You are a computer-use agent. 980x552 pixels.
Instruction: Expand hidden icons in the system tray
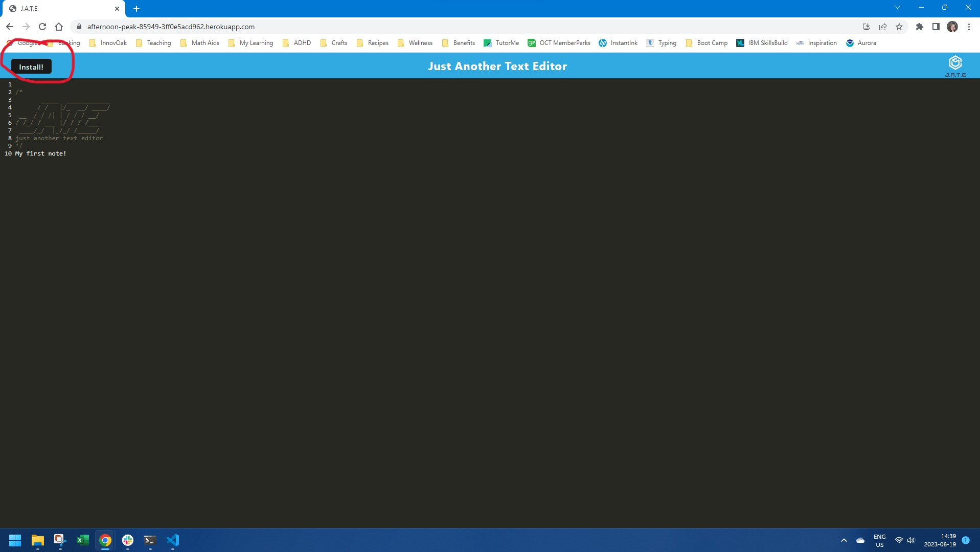point(844,540)
